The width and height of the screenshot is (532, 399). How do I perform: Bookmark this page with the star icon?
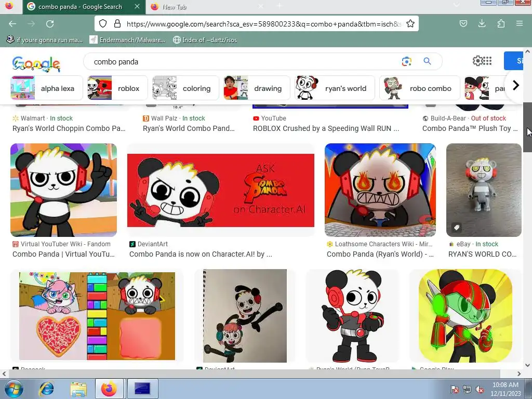pyautogui.click(x=410, y=23)
